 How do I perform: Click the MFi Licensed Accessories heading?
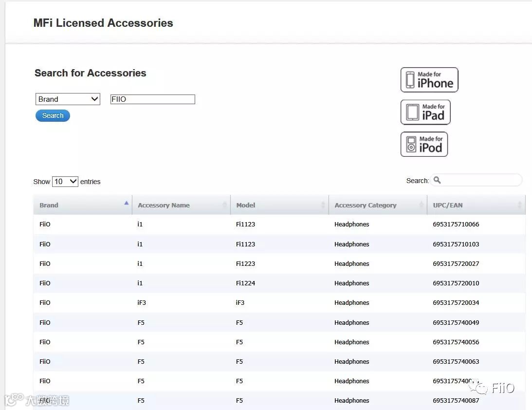[103, 23]
